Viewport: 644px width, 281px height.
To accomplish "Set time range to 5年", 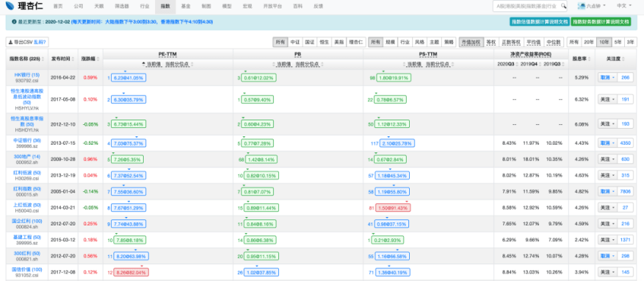I will coord(617,42).
